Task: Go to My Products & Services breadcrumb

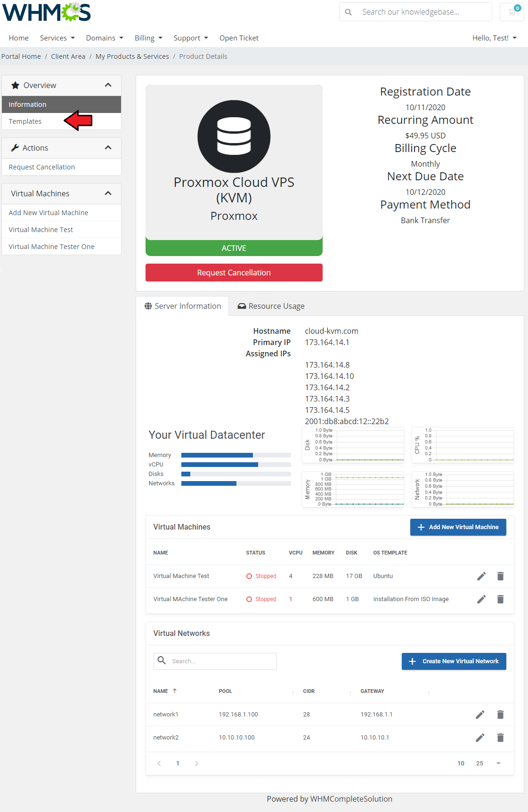Action: click(132, 56)
